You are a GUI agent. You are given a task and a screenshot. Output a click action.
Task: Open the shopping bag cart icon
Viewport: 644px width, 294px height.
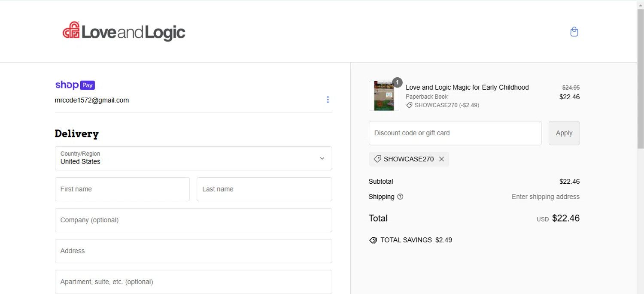tap(574, 32)
